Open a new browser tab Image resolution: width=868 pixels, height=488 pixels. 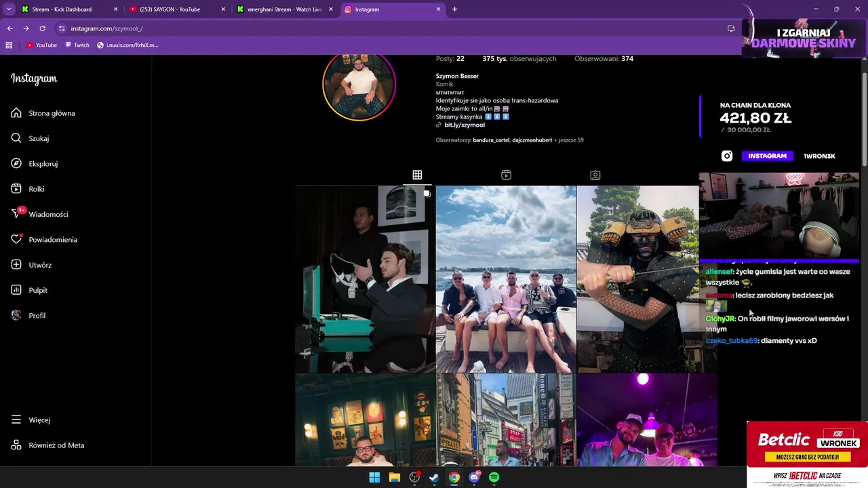pos(454,9)
